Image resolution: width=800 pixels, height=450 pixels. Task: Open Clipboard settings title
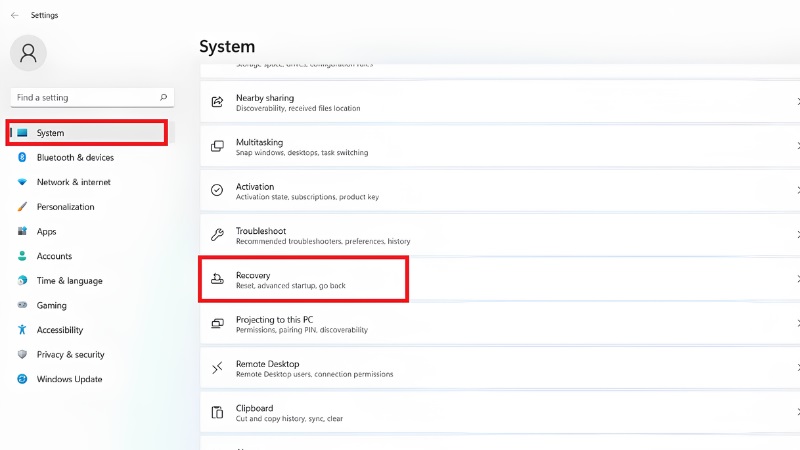coord(254,408)
